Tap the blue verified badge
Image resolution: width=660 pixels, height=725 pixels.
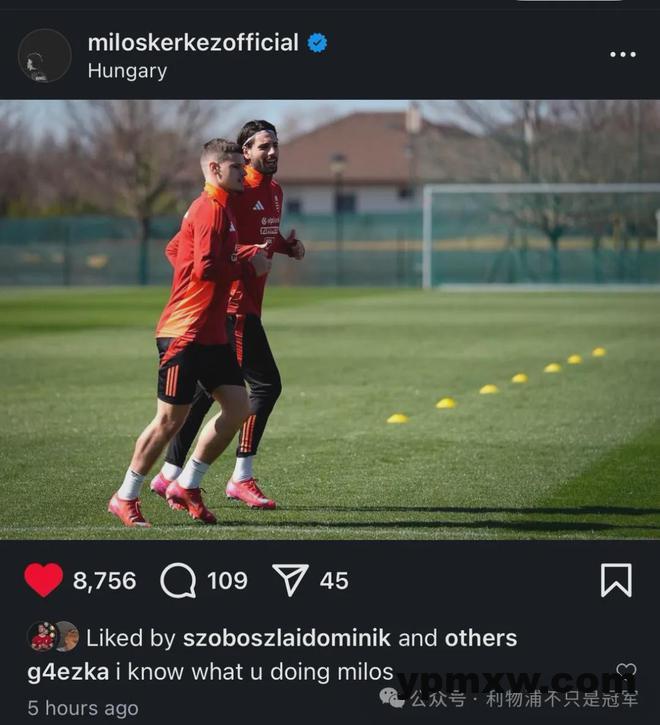[x=317, y=43]
